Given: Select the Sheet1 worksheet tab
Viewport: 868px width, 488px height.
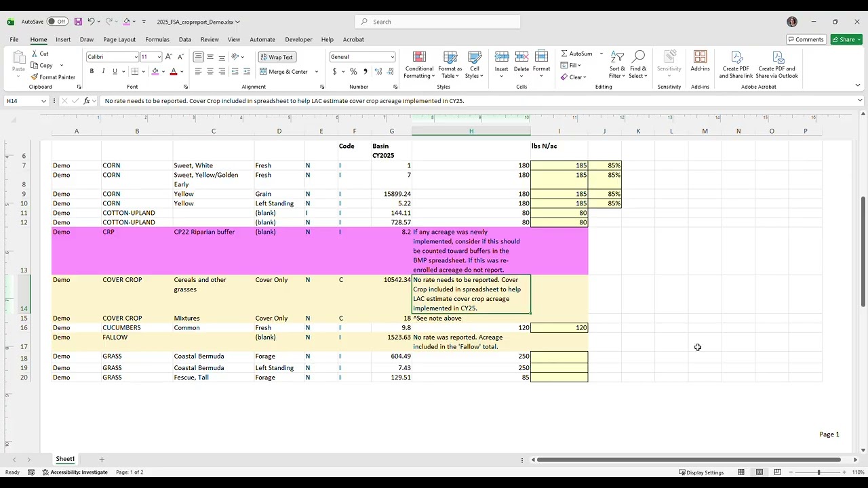Looking at the screenshot, I should pyautogui.click(x=65, y=460).
